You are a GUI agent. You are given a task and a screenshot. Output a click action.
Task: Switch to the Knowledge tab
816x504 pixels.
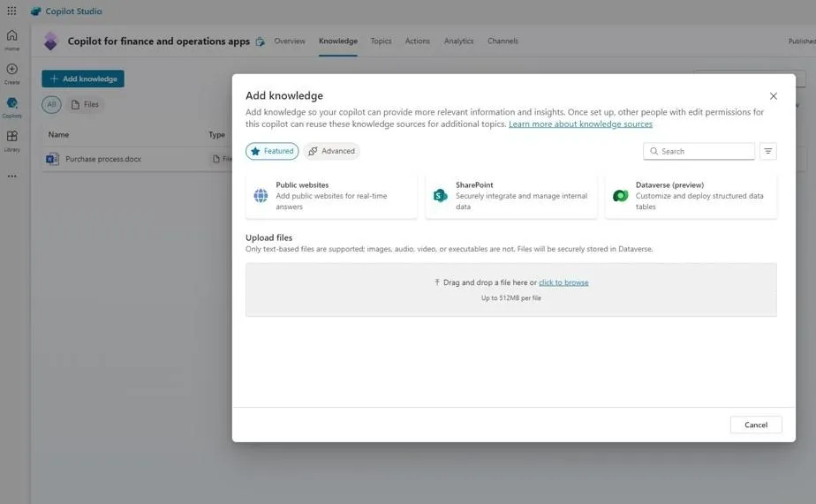(338, 41)
